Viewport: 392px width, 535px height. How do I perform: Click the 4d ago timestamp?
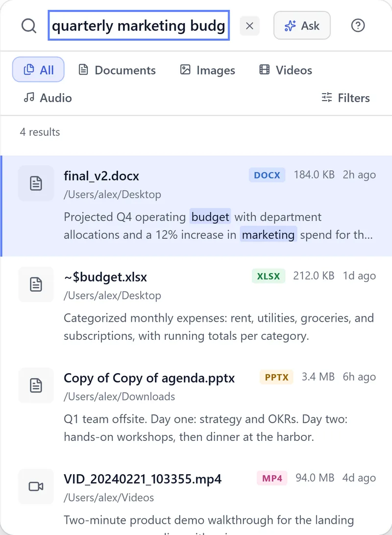click(359, 478)
